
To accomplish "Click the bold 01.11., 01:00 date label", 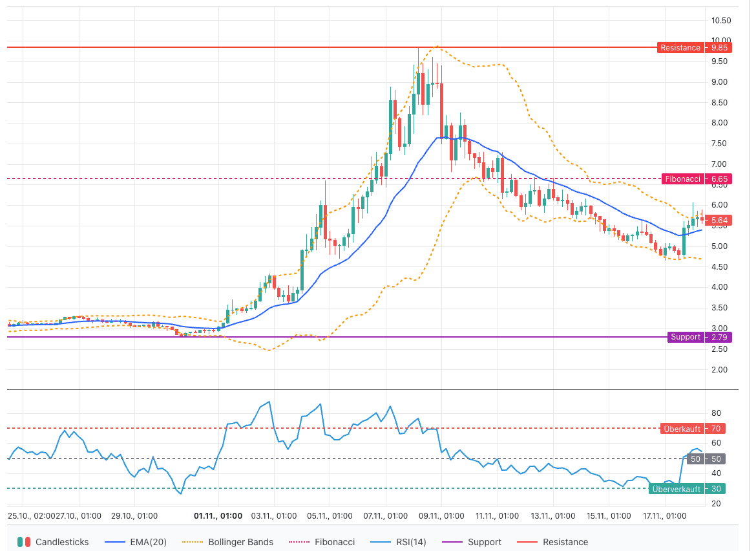I will [x=218, y=516].
